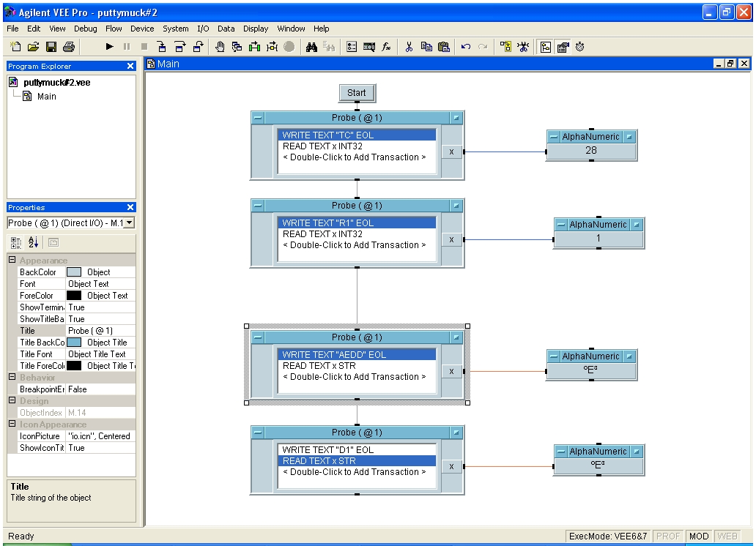Click the Undo arrow icon
Screen dimensions: 756x546
pos(466,47)
